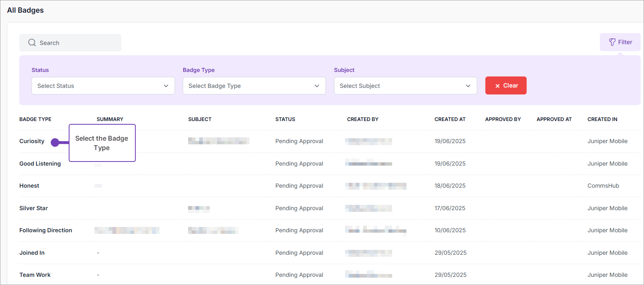
Task: Expand the Select Subject dropdown
Action: coord(405,86)
